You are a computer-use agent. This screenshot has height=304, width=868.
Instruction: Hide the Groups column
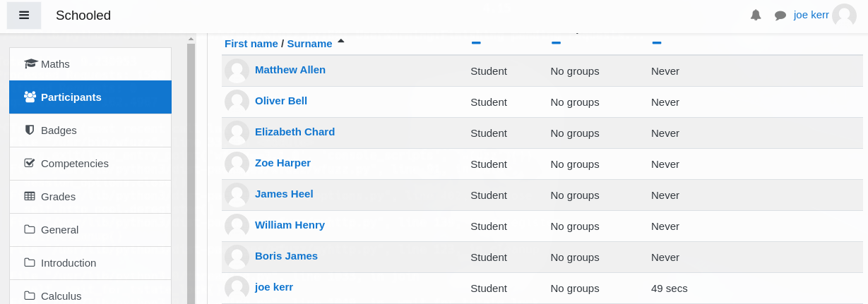[556, 43]
